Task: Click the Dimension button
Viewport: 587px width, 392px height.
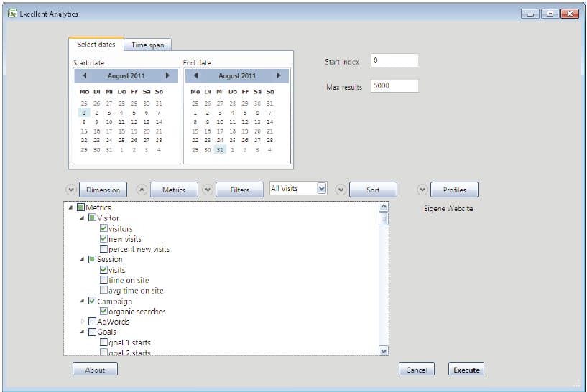Action: (103, 190)
